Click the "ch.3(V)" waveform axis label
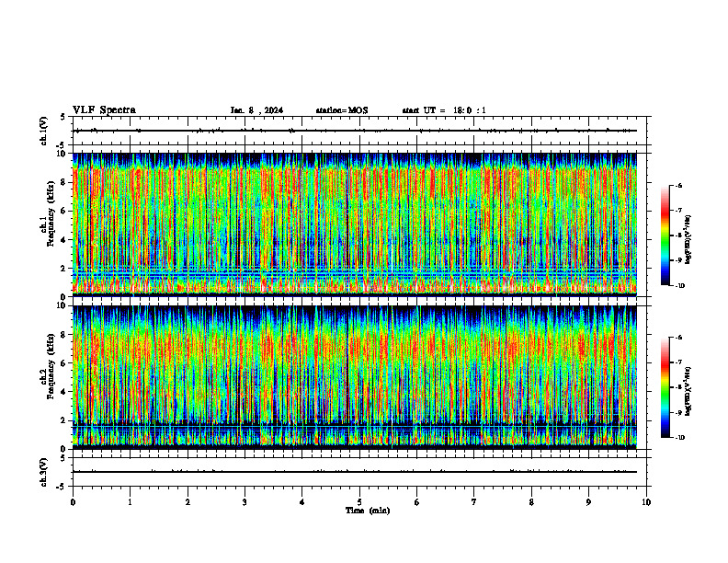 pyautogui.click(x=44, y=473)
